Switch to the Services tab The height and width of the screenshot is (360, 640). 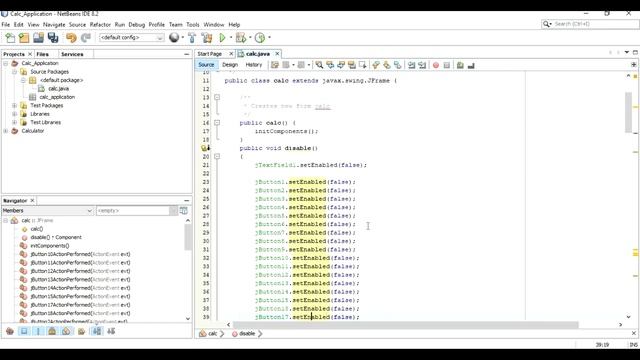[72, 54]
